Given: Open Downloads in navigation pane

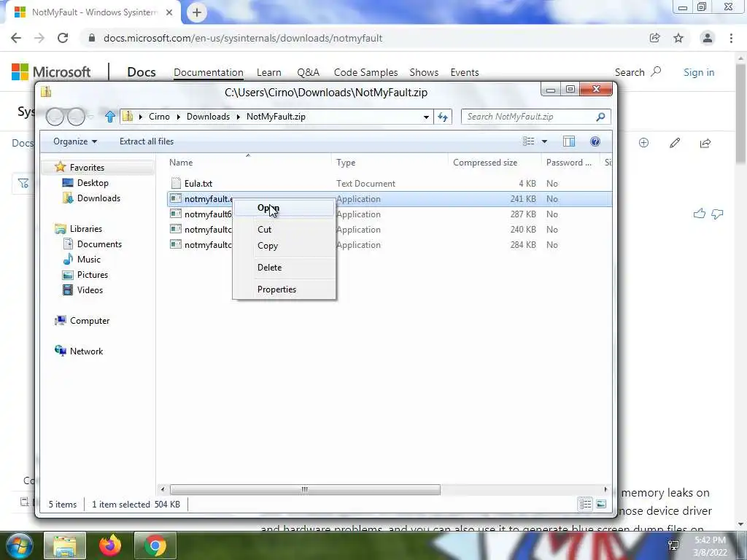Looking at the screenshot, I should [98, 198].
